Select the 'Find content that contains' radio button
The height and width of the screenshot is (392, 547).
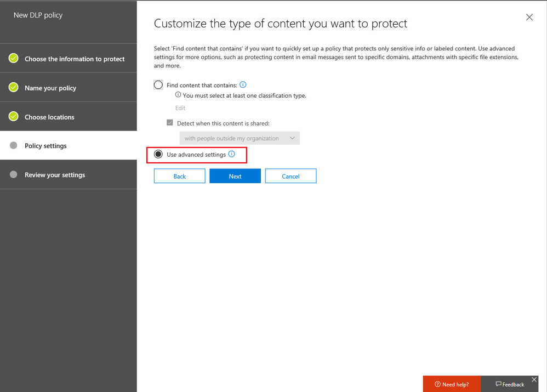tap(158, 85)
